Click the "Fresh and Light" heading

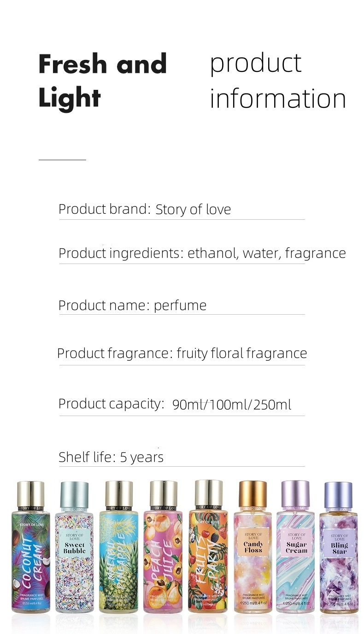pos(102,81)
